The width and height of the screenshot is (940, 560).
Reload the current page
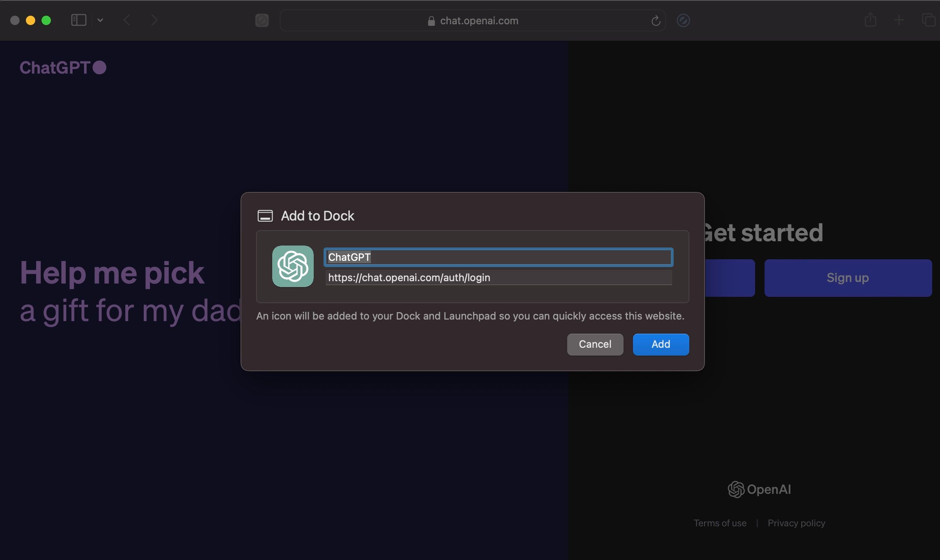click(x=655, y=20)
